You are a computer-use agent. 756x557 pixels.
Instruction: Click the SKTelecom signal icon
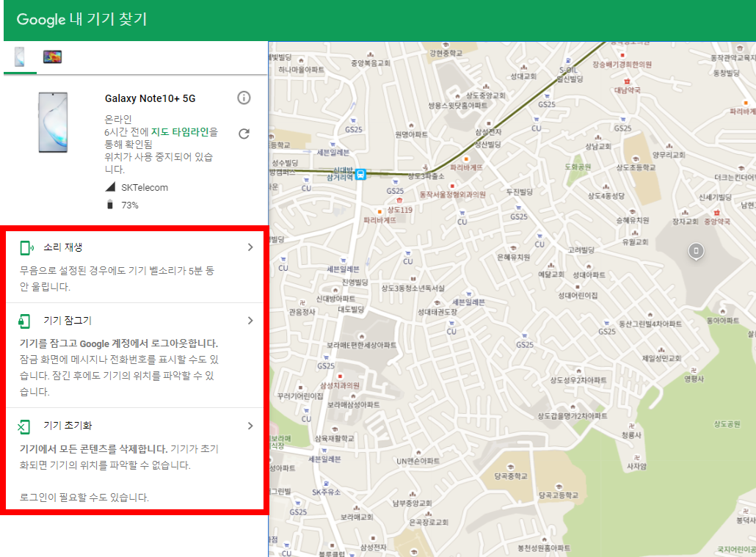[x=110, y=187]
